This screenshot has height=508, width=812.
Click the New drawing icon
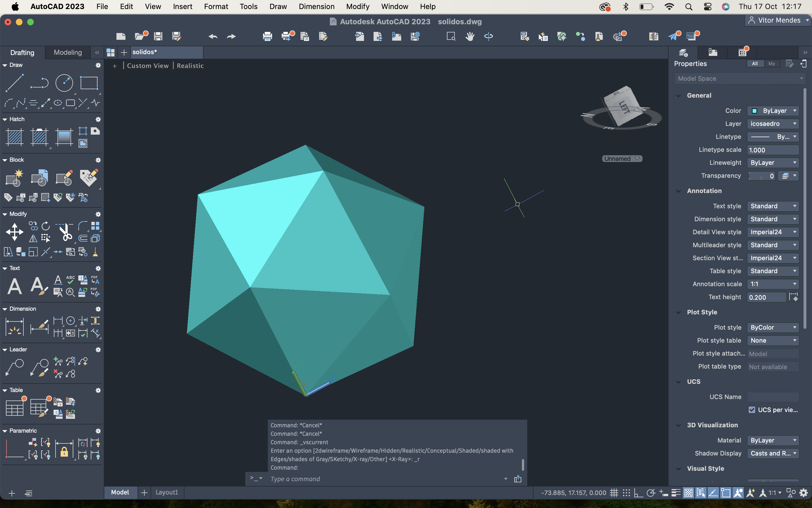[121, 36]
